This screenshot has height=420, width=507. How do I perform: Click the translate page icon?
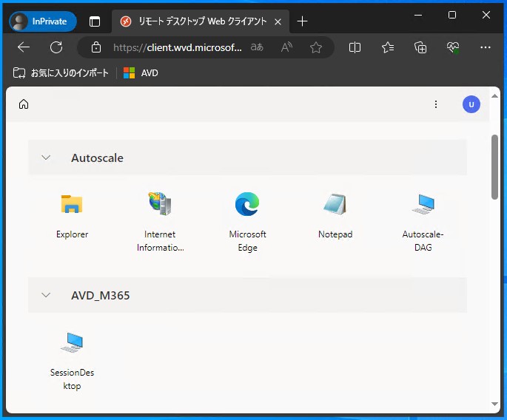[257, 47]
